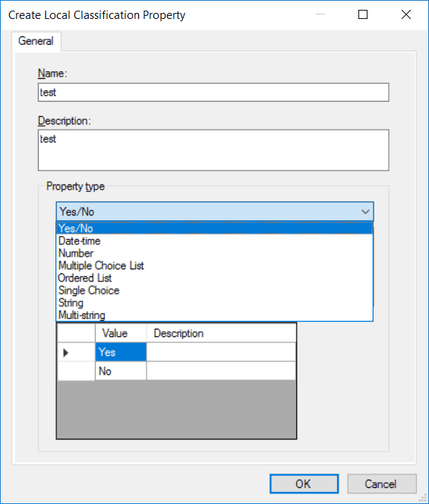
Task: Click into the Name text field
Action: (x=213, y=93)
